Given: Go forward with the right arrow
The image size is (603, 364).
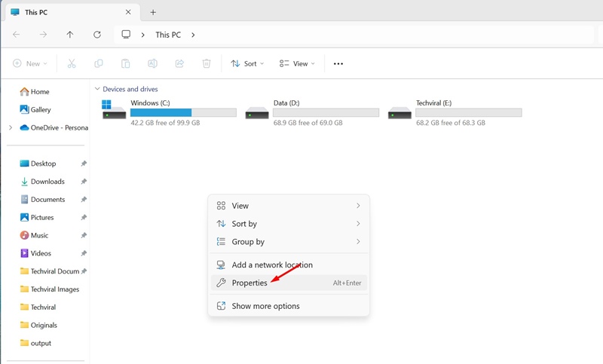Looking at the screenshot, I should [x=43, y=35].
